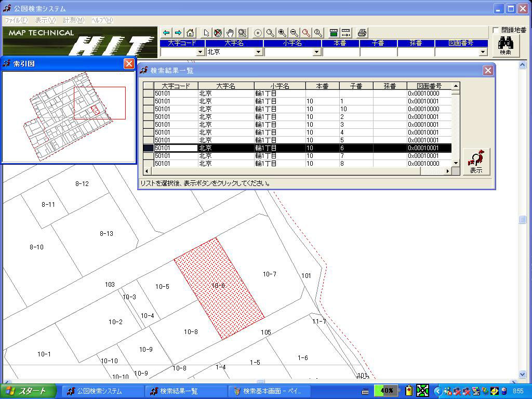Screen dimensions: 532x399
Task: Click the results list scroll up arrow
Action: [456, 86]
